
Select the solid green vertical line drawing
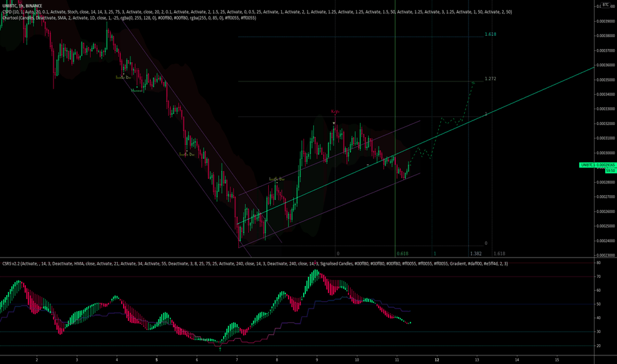point(395,128)
